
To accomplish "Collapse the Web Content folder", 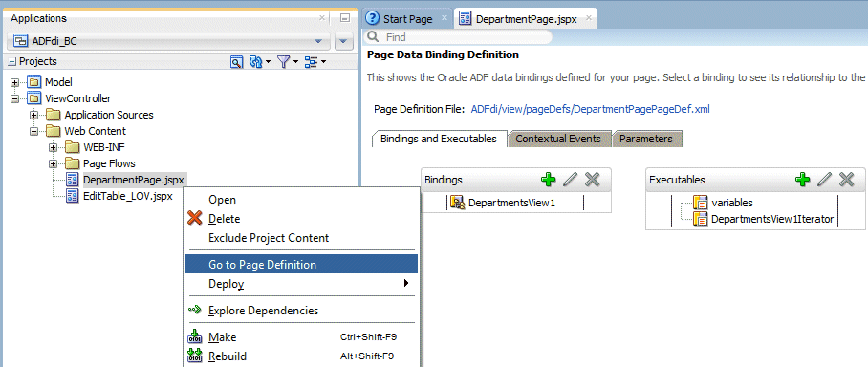I will tap(34, 132).
